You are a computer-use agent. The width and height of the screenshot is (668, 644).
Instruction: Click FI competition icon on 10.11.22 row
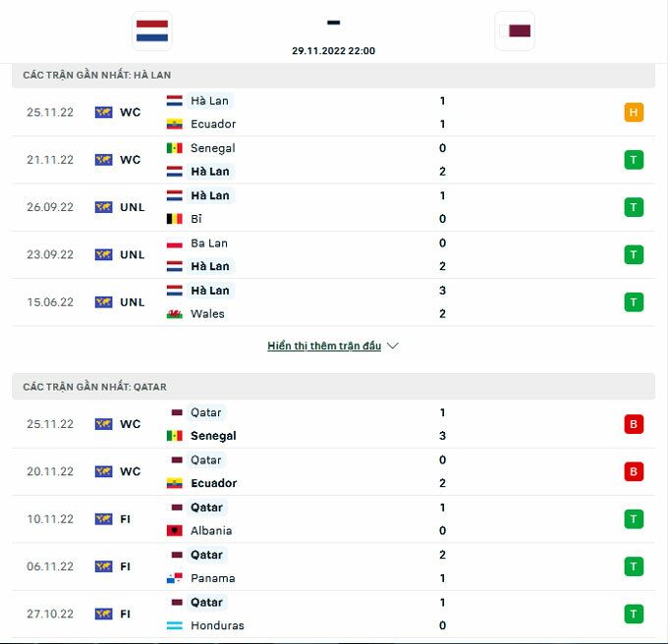pyautogui.click(x=103, y=518)
